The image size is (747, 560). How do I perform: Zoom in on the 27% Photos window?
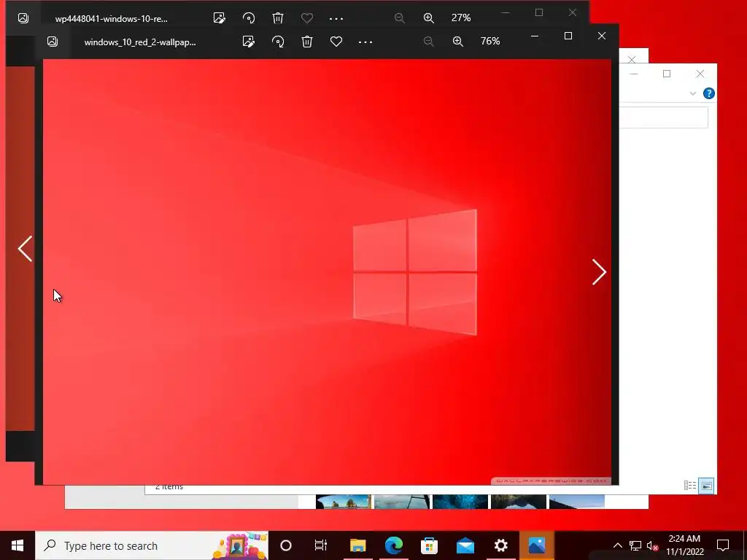coord(429,18)
